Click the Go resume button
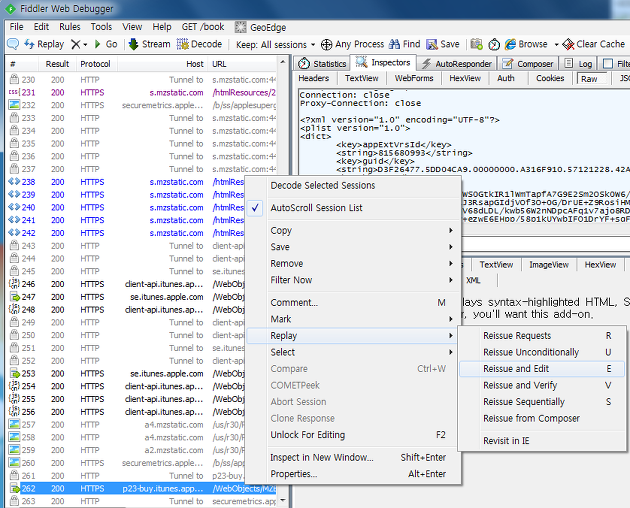The width and height of the screenshot is (630, 508). 106,44
